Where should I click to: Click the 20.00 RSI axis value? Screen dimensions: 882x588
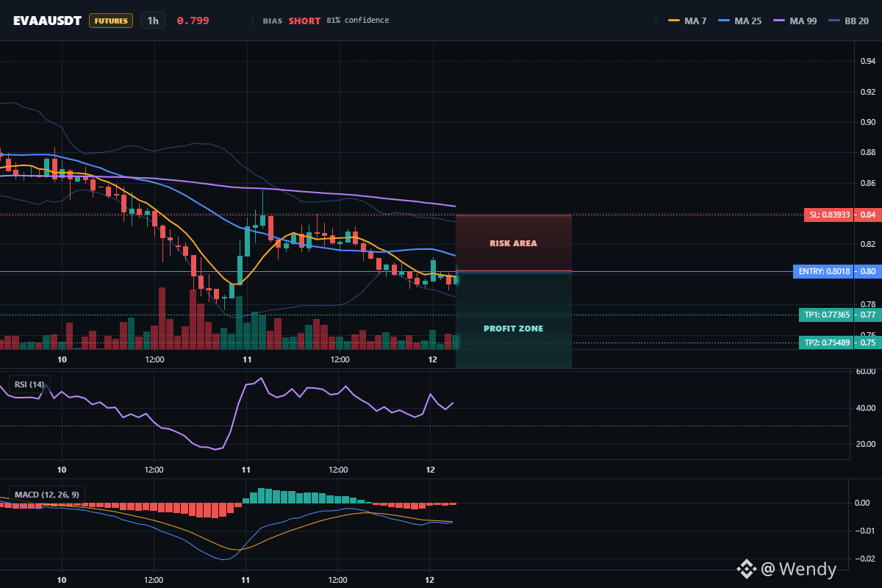[x=865, y=444]
